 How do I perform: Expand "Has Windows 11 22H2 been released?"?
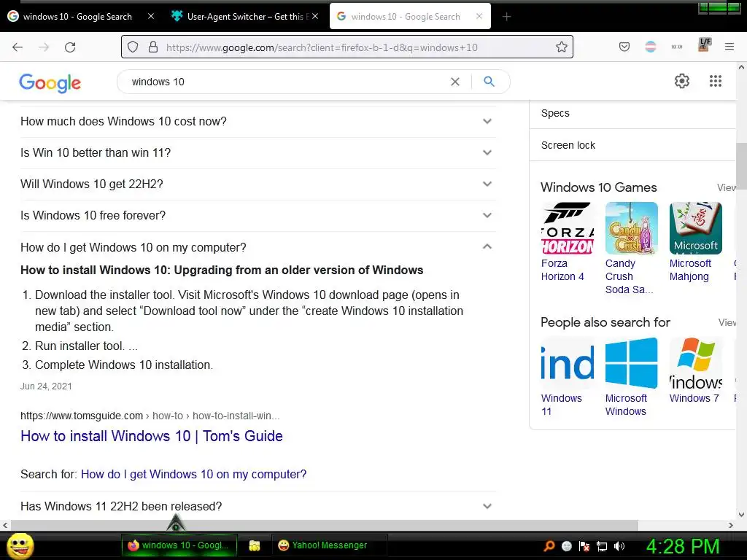click(258, 506)
